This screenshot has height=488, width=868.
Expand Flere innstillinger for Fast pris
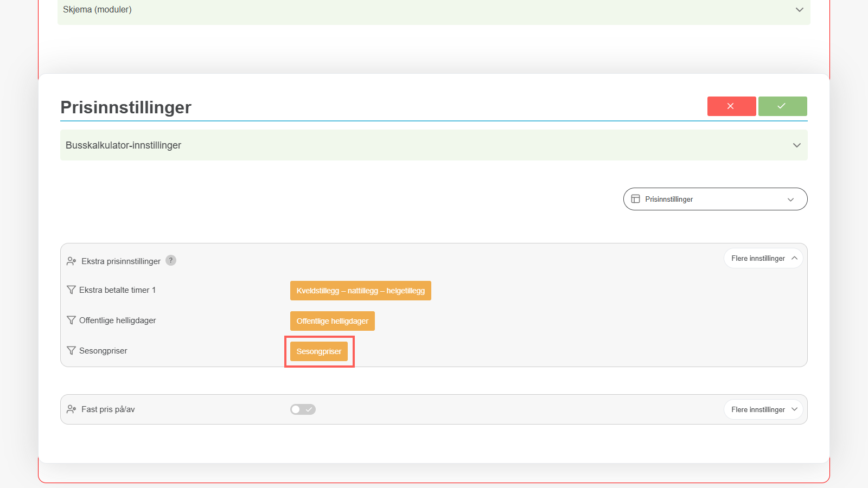(763, 409)
